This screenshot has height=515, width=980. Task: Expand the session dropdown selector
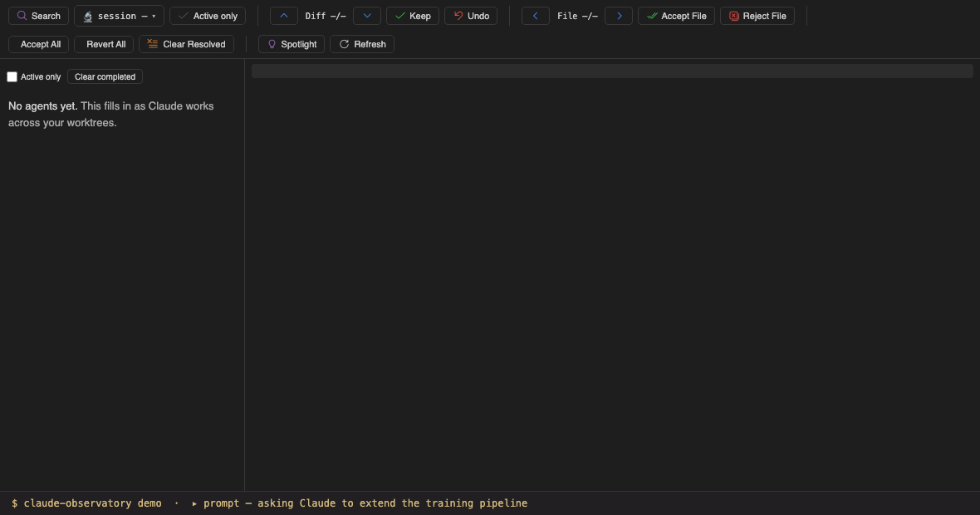[119, 16]
